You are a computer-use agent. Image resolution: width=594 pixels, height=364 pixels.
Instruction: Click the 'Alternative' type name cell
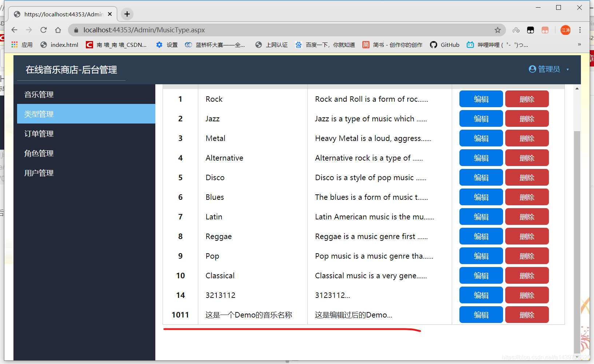click(224, 158)
